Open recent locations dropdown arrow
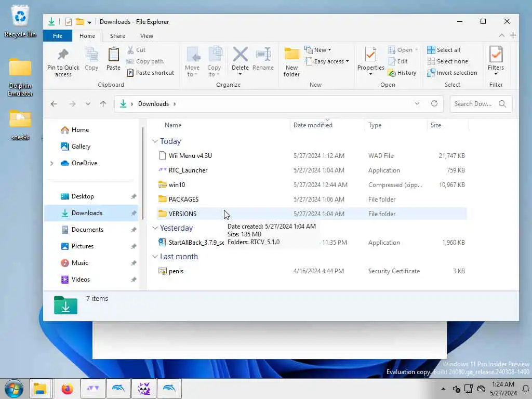Viewport: 532px width, 399px height. click(88, 104)
